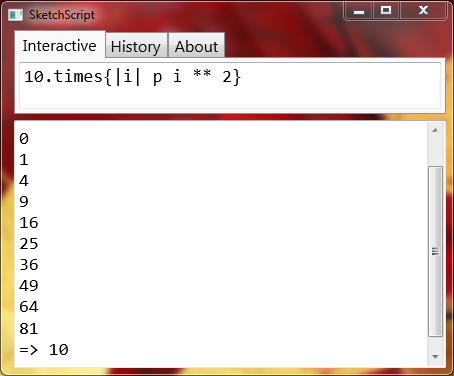
Task: Switch to the Interactive tab
Action: [x=60, y=45]
